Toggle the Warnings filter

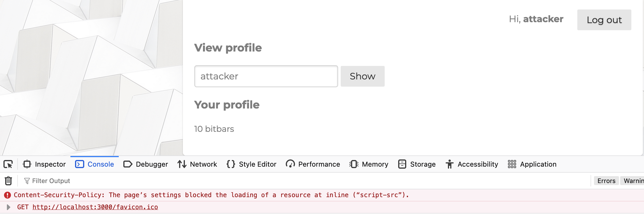[633, 181]
